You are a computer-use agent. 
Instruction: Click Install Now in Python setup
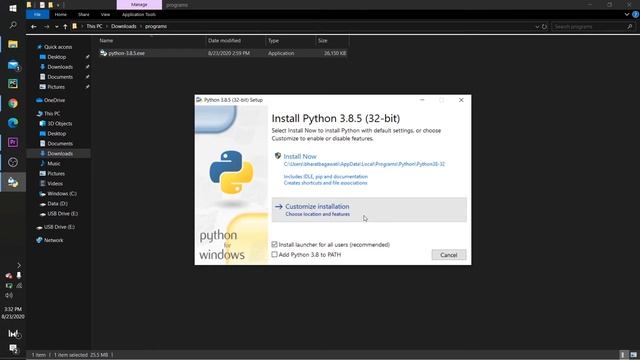pyautogui.click(x=300, y=156)
